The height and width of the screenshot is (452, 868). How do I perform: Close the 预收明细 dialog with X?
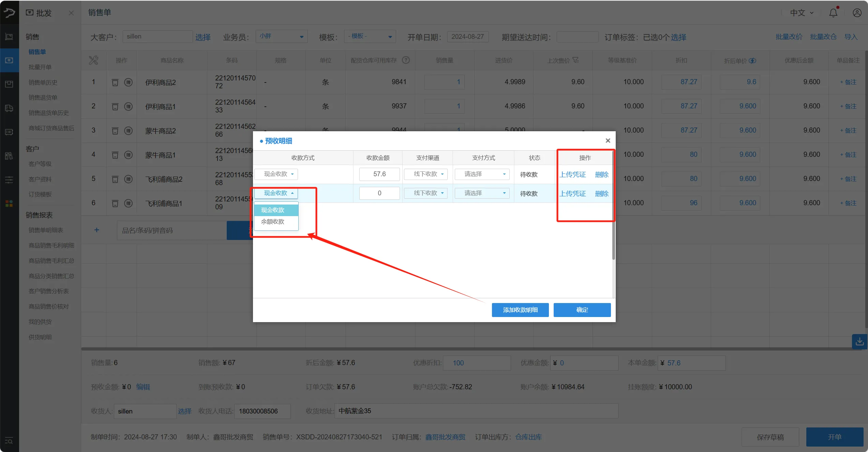click(x=608, y=140)
